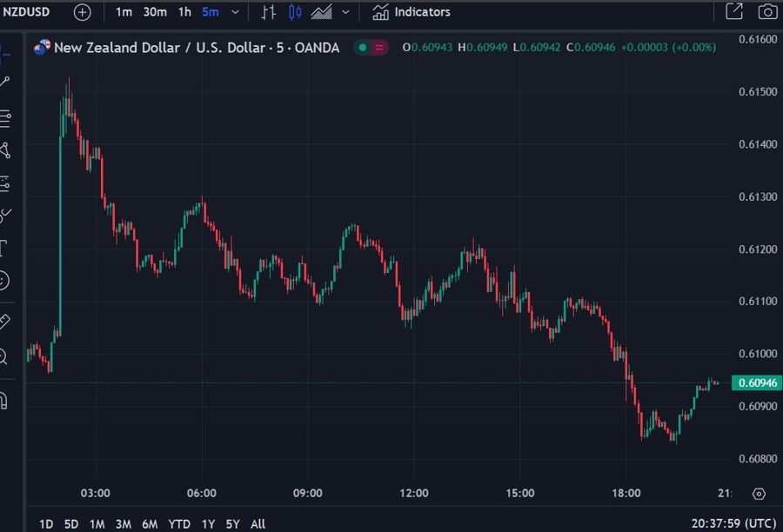Select the YTD date range
Screen dimensions: 783x532
click(x=179, y=523)
